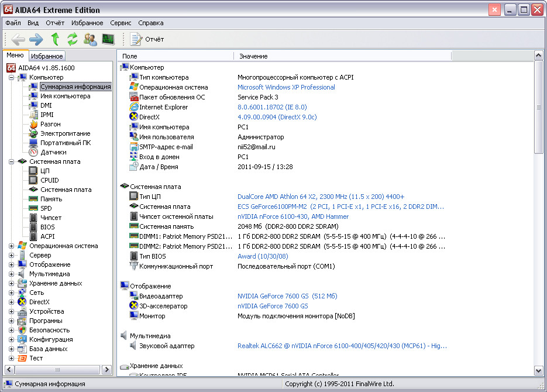
Task: Open the ECS GeForce6100PM-M2 motherboard link
Action: click(340, 207)
